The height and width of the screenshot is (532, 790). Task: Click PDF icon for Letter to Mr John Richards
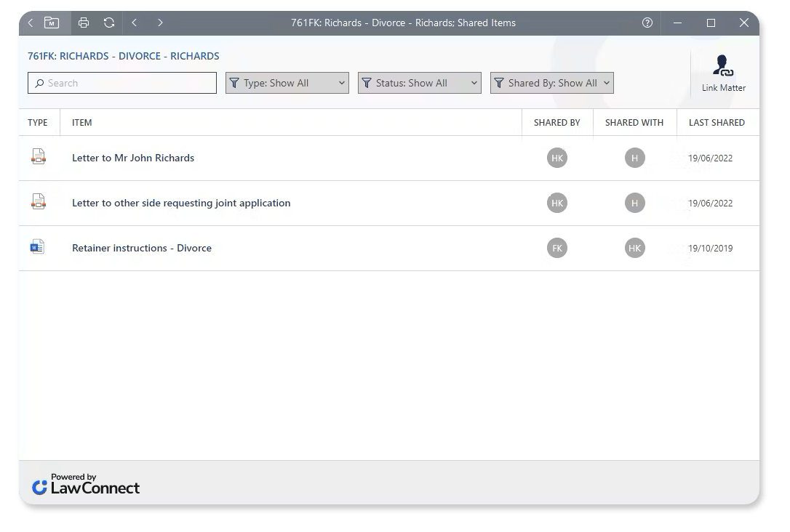(39, 156)
